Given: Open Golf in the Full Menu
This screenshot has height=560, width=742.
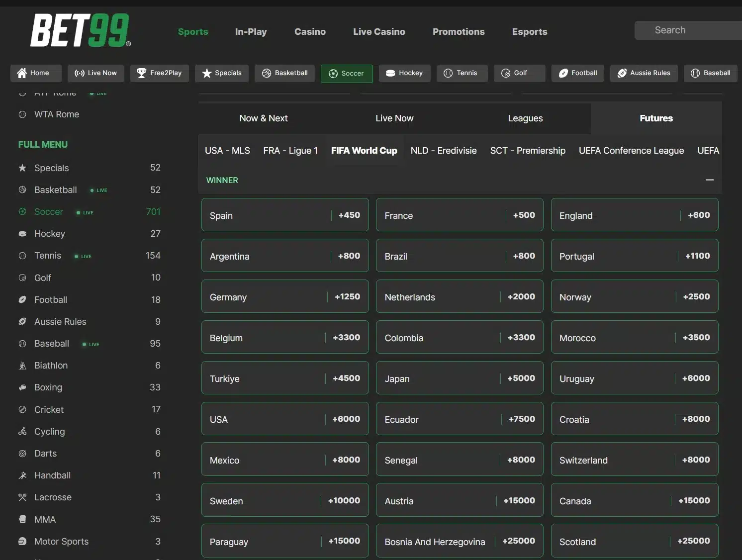Looking at the screenshot, I should click(90, 278).
